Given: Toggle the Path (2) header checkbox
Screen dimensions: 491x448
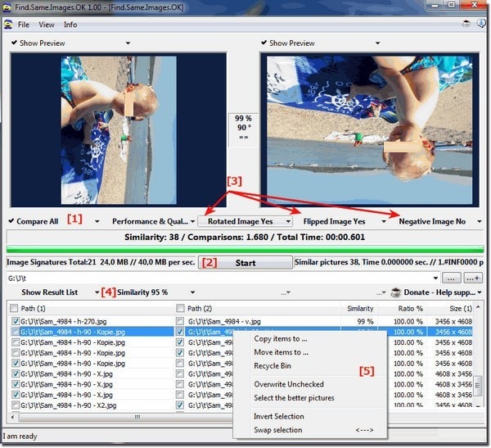Looking at the screenshot, I should (x=180, y=308).
